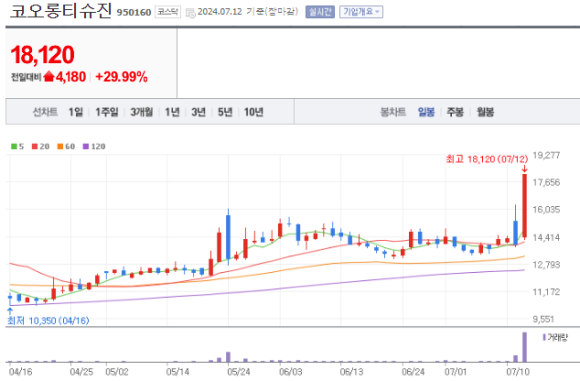Click the orange 60-day moving average swatch
The image size is (580, 381).
tap(60, 146)
